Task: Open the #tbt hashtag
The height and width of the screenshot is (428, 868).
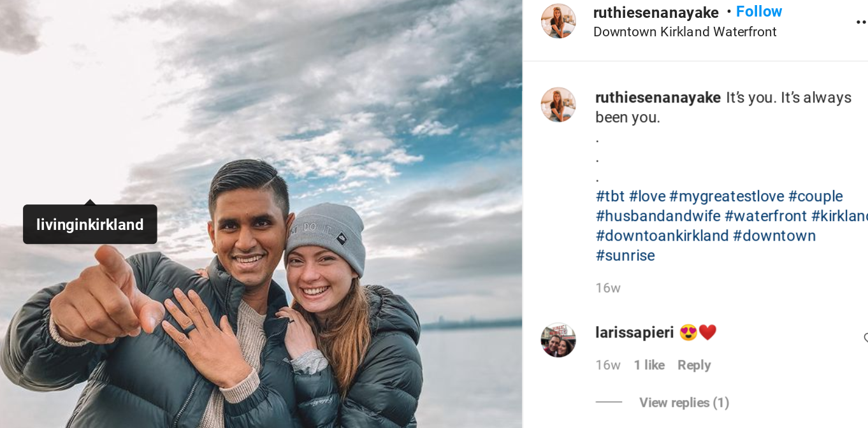Action: pyautogui.click(x=610, y=196)
